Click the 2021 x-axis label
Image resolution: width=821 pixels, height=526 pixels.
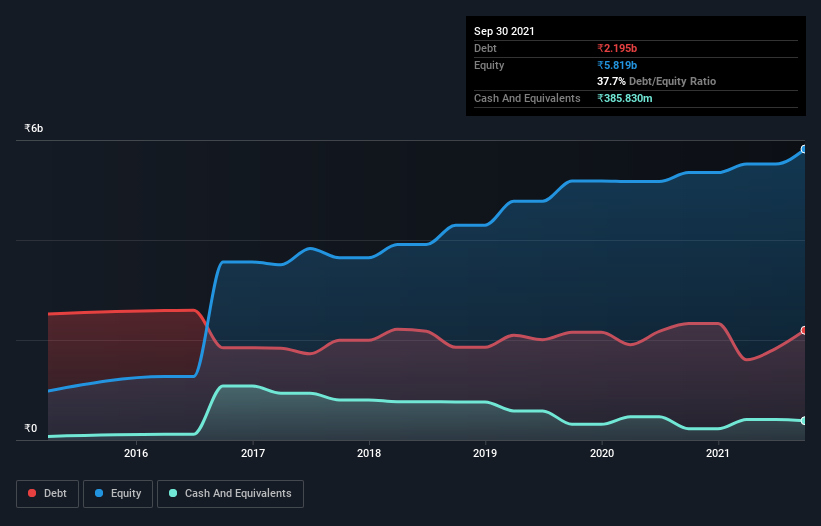click(718, 453)
